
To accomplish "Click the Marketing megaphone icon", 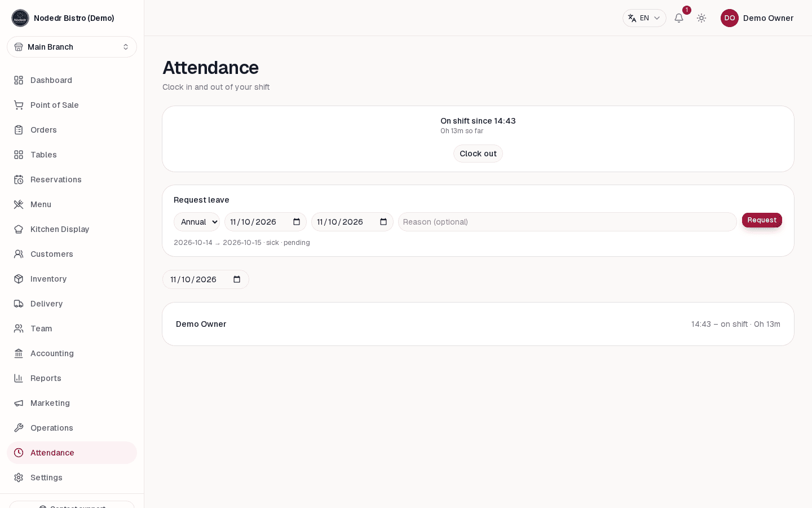I will pos(19,403).
